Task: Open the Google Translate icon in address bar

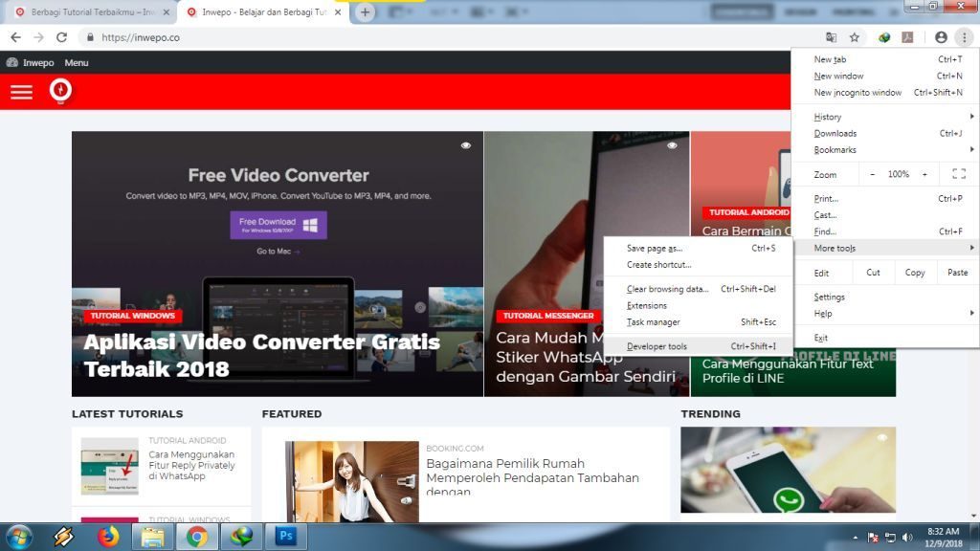Action: (x=831, y=37)
